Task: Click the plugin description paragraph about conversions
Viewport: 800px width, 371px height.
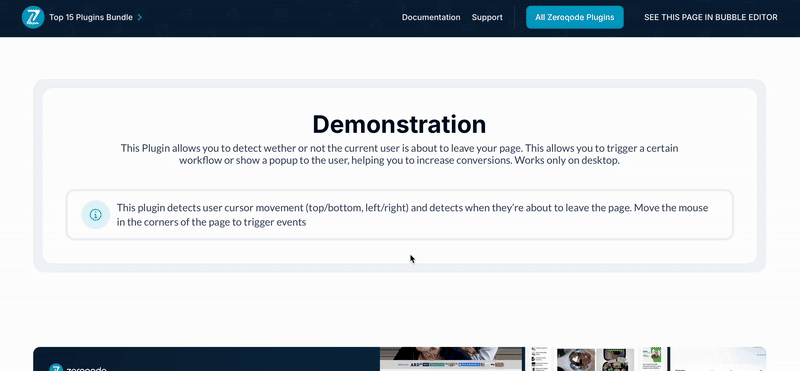Action: [x=399, y=154]
